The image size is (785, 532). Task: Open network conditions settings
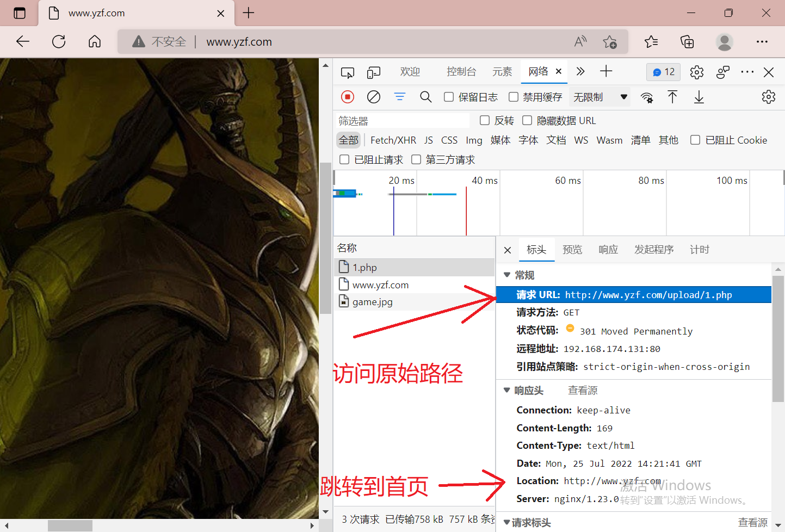(647, 97)
